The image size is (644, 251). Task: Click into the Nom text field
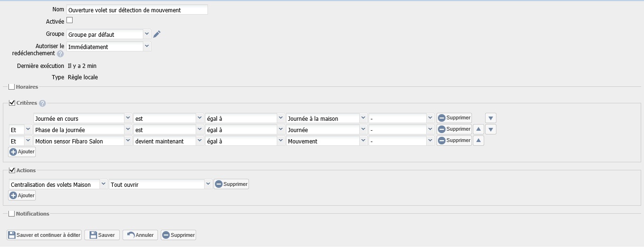(137, 10)
